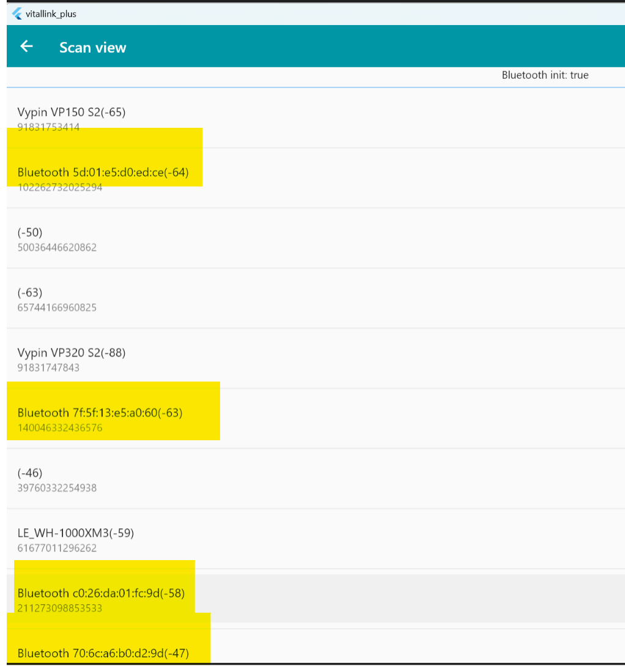Click the Bluetooth init: true status label
Image resolution: width=625 pixels, height=672 pixels.
545,75
